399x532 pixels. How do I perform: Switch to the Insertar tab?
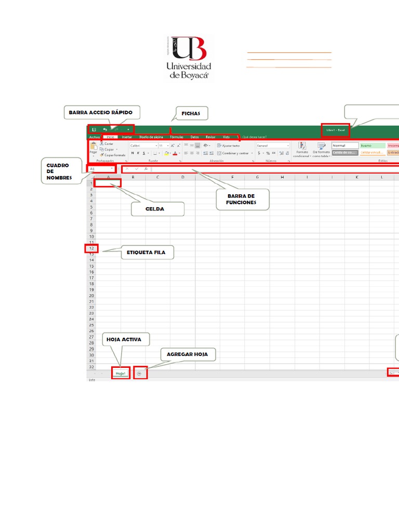coord(127,137)
